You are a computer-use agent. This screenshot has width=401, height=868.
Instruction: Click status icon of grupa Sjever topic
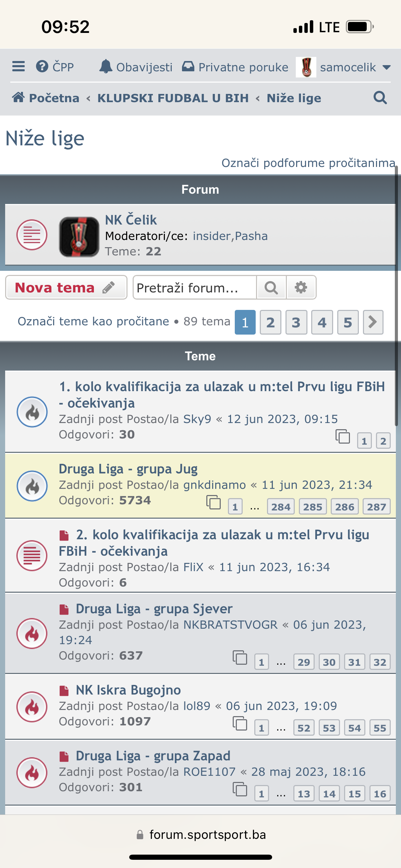tap(32, 633)
